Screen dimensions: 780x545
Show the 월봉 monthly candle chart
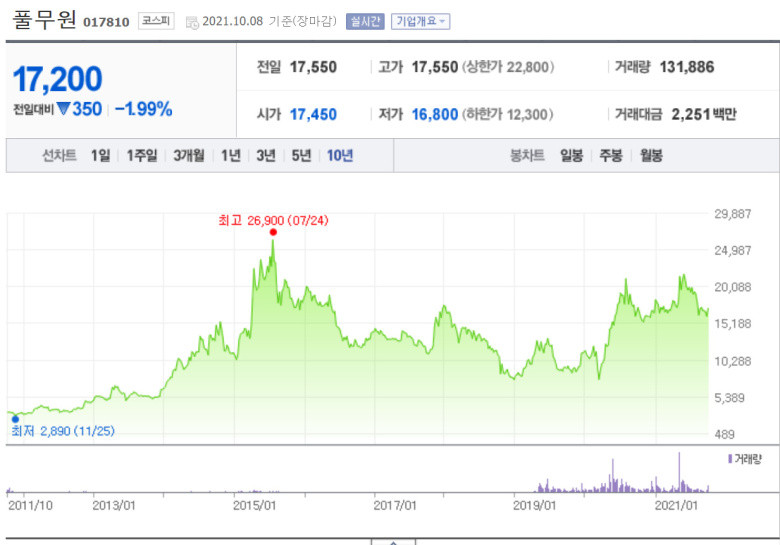(651, 156)
